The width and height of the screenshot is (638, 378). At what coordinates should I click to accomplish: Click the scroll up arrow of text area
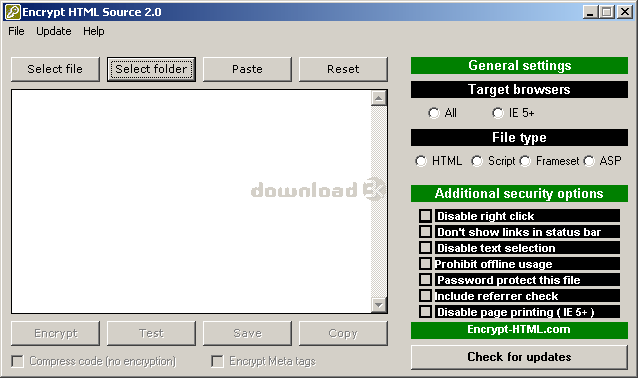(x=378, y=98)
